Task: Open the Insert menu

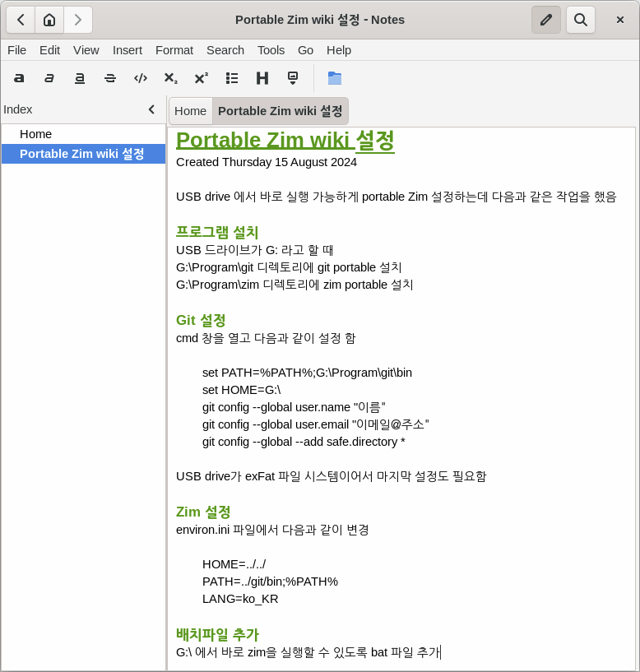Action: click(x=128, y=50)
